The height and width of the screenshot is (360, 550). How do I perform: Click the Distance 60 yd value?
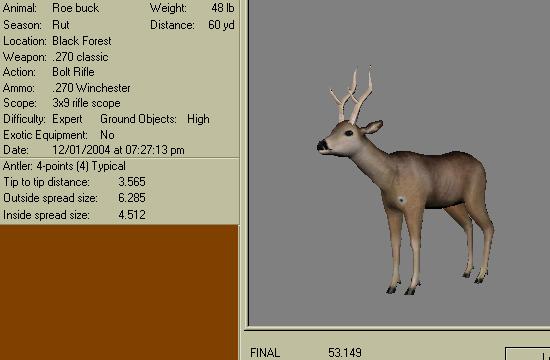[221, 25]
